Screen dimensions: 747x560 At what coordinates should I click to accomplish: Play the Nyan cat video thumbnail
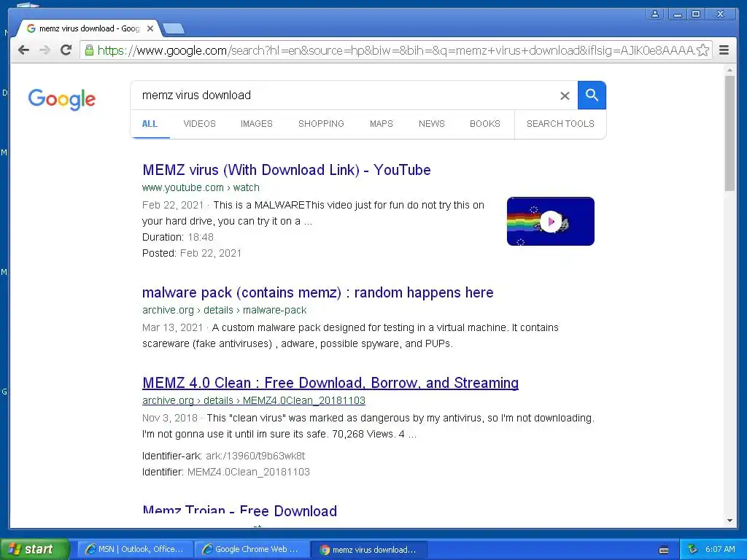[x=551, y=222]
